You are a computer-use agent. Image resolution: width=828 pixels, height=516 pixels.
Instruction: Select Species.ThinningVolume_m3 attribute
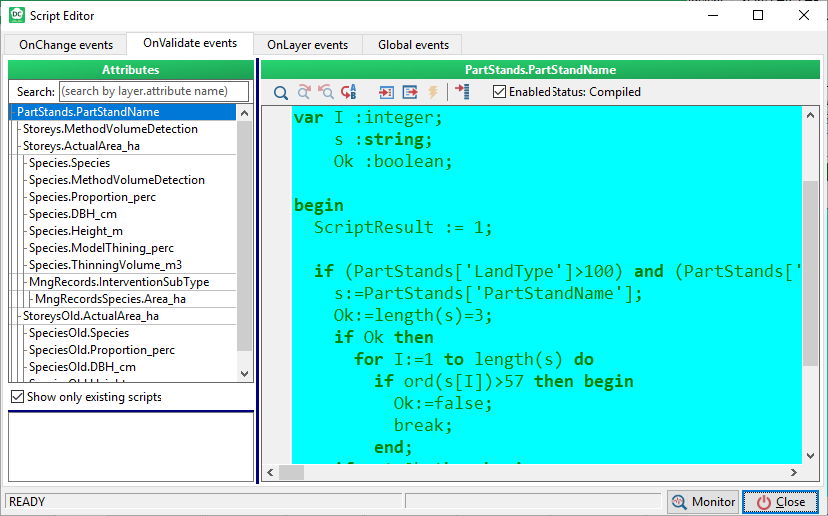(105, 265)
